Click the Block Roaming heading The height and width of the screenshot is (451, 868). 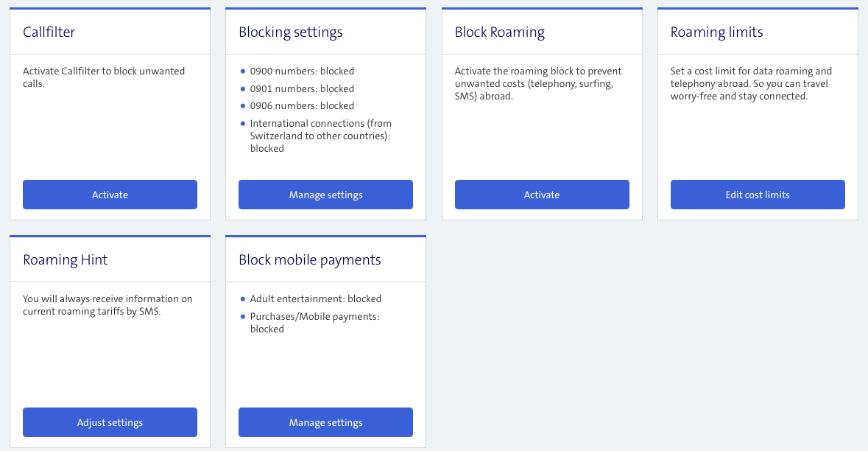pos(499,32)
